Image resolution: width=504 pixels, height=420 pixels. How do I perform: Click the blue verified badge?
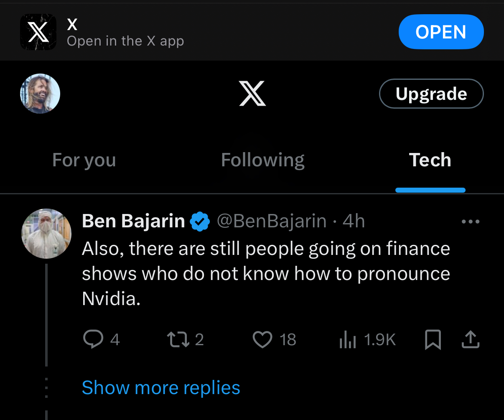200,221
